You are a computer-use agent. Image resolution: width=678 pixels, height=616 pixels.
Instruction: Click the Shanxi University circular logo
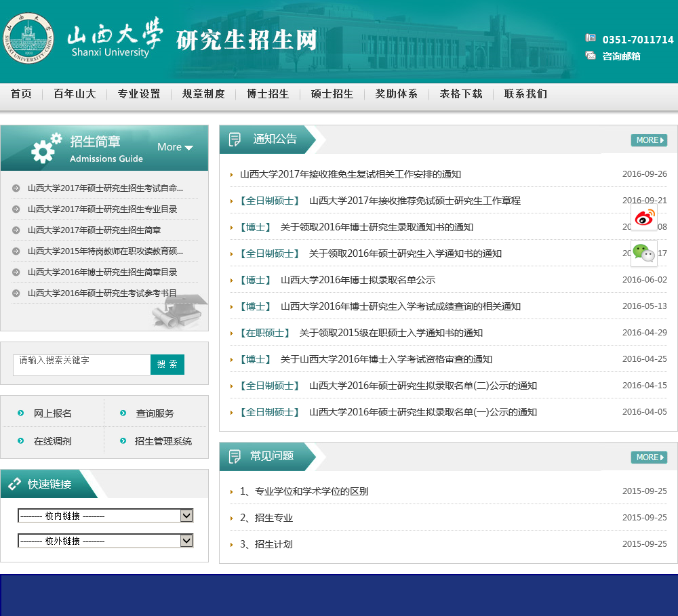click(27, 38)
